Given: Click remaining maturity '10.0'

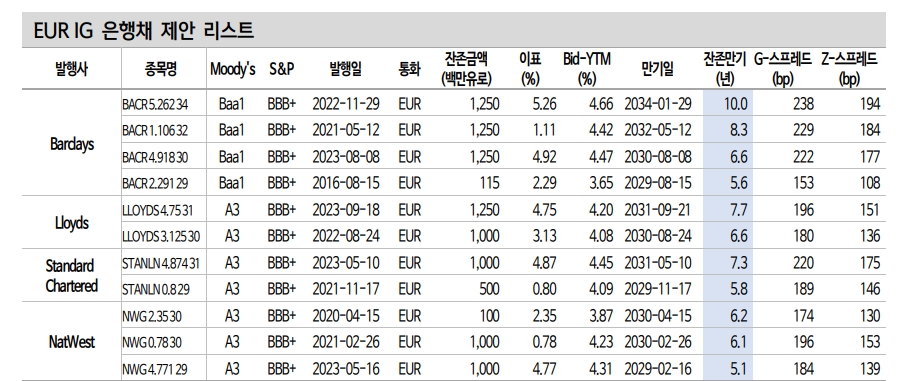Looking at the screenshot, I should (x=735, y=105).
